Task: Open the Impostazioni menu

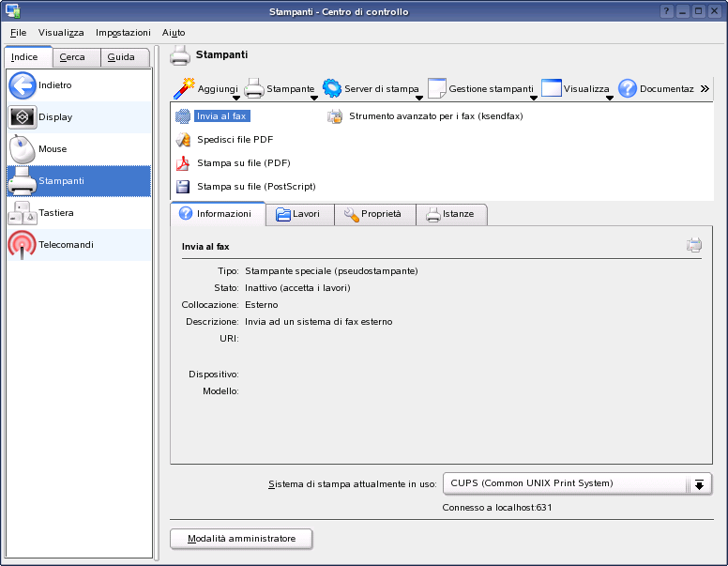Action: pyautogui.click(x=123, y=32)
